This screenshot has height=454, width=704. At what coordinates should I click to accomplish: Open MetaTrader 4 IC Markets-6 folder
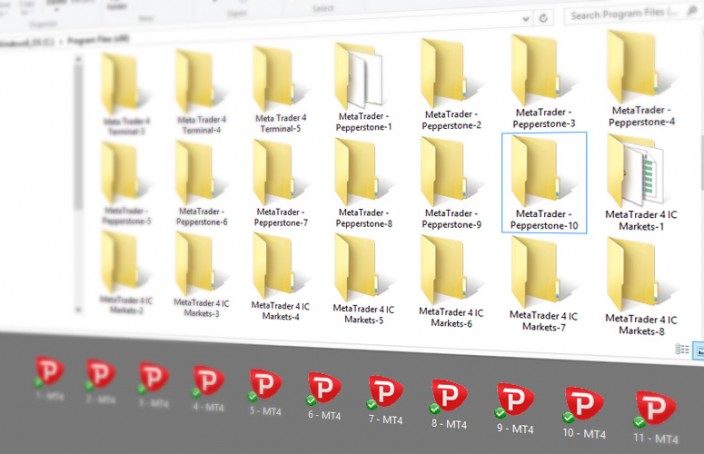click(451, 282)
